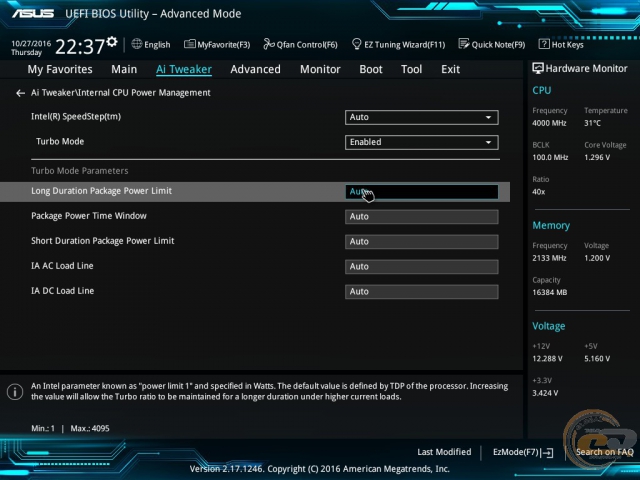Click the Memory frequency value 2133 MHz
The width and height of the screenshot is (640, 480).
click(x=549, y=258)
